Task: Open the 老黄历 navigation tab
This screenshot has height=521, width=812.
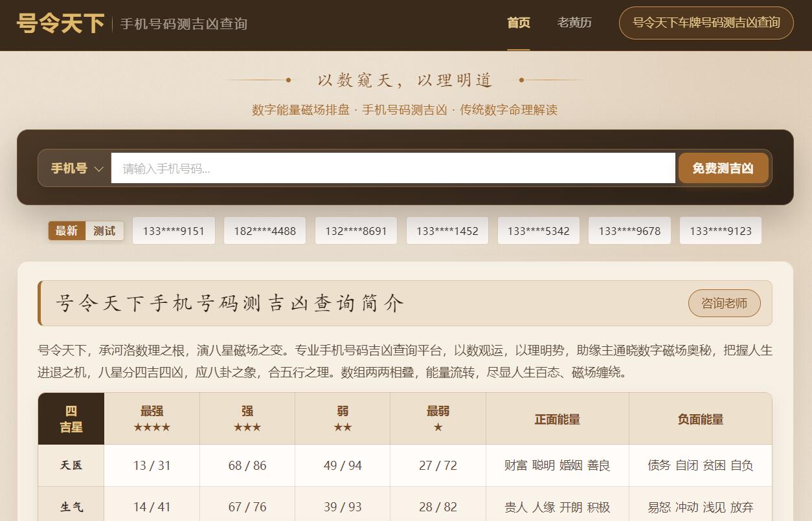Action: point(574,23)
